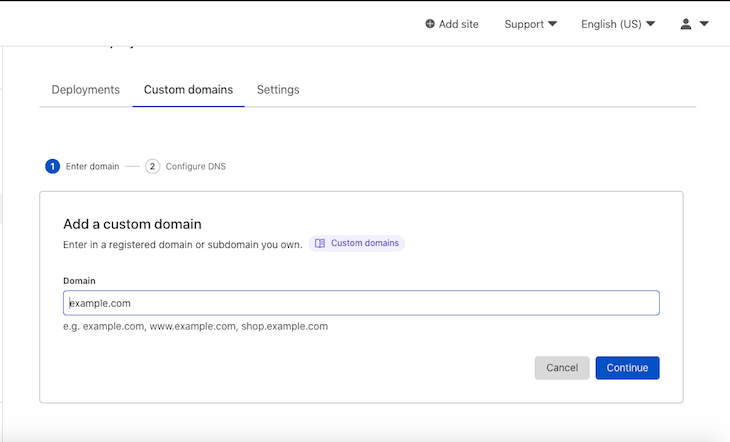Open the Custom domains documentation link
The width and height of the screenshot is (730, 442).
tap(357, 244)
